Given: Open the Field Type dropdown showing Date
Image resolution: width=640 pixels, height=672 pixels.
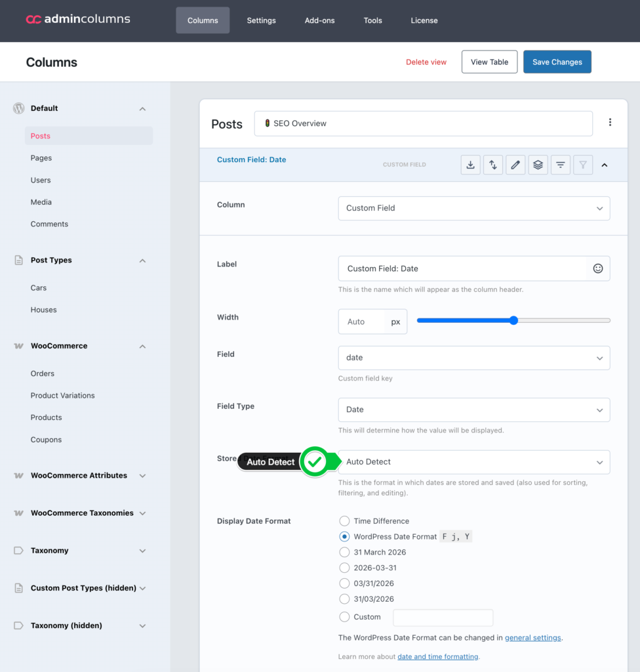Looking at the screenshot, I should click(473, 409).
